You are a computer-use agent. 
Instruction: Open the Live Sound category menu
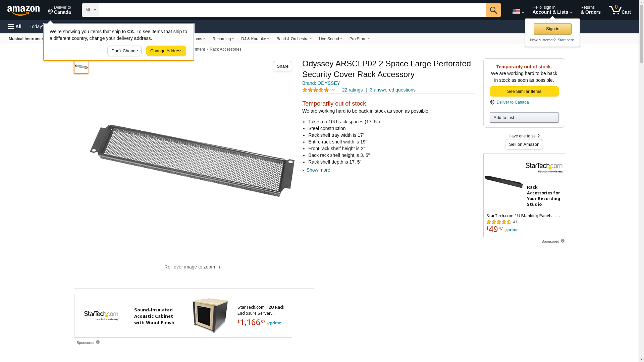[x=330, y=39]
